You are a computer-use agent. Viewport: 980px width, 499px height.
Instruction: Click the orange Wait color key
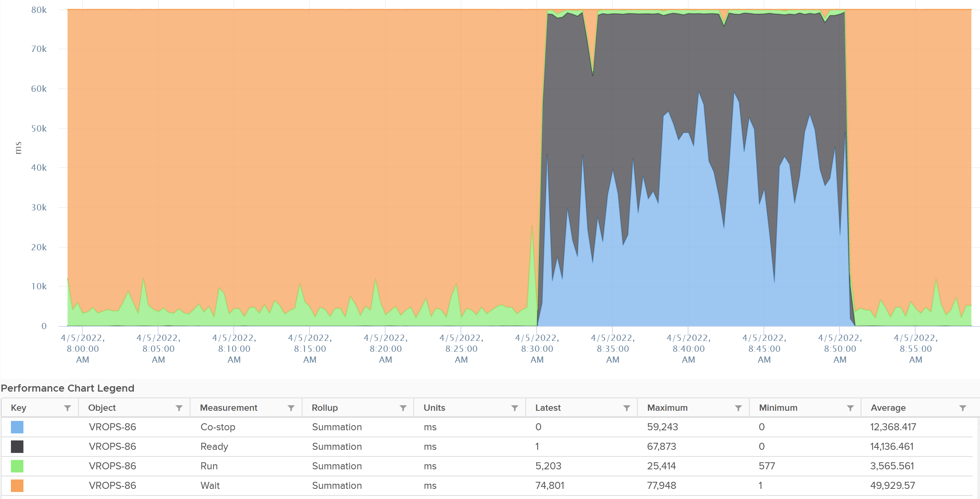click(17, 486)
